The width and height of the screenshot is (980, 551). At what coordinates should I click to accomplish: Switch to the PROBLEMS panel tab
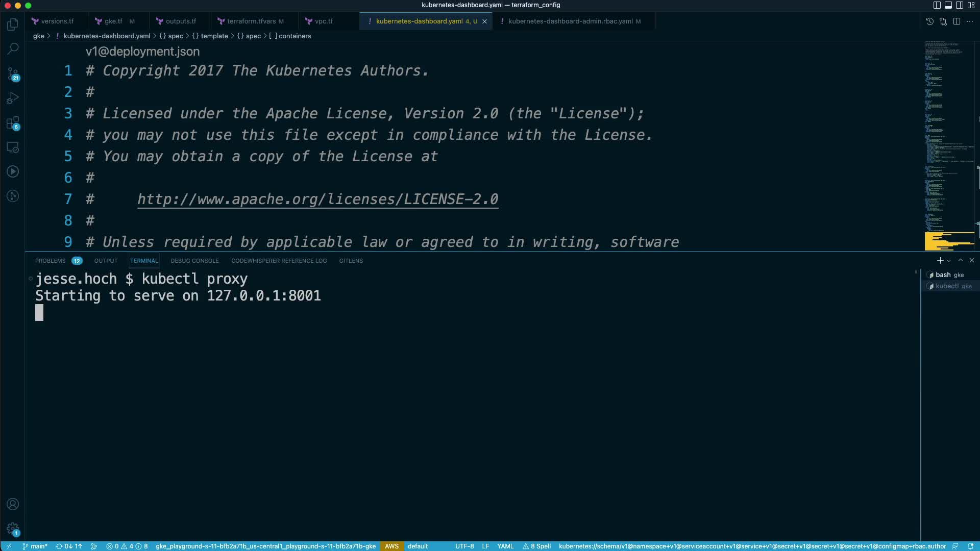click(50, 261)
